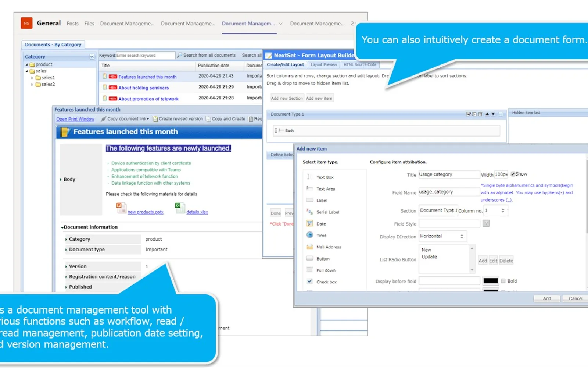Click the Keyword search input field
588x368 pixels.
146,56
